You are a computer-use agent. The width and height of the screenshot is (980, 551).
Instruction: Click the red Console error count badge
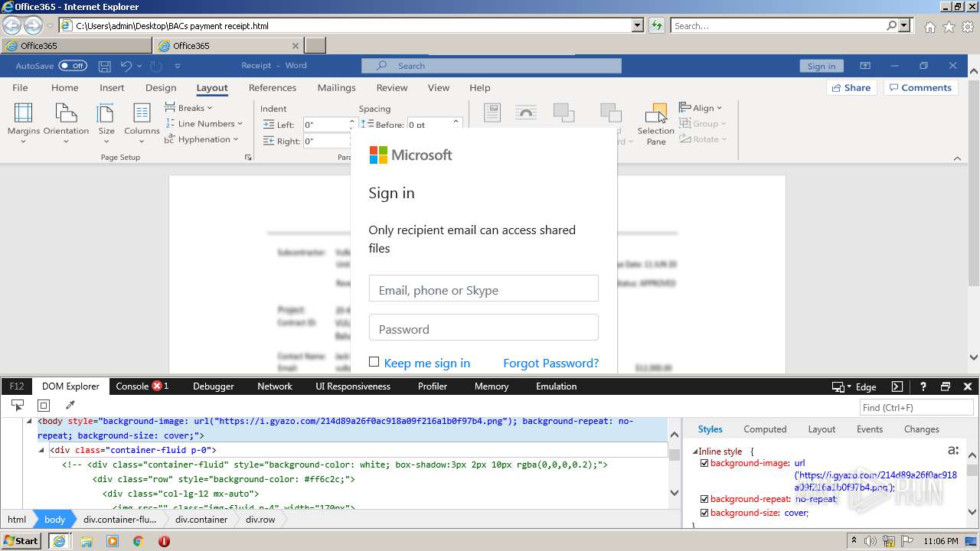(x=157, y=386)
